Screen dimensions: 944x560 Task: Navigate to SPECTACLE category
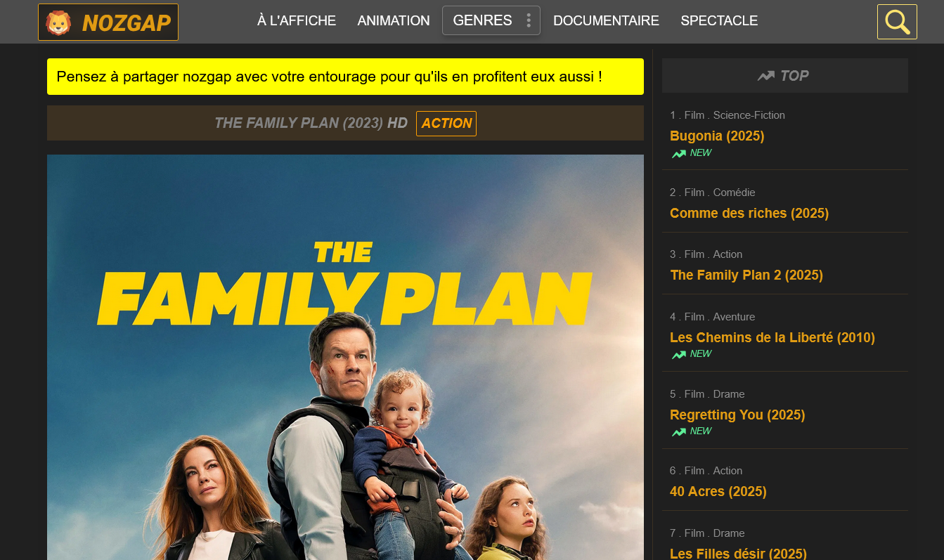pos(719,21)
